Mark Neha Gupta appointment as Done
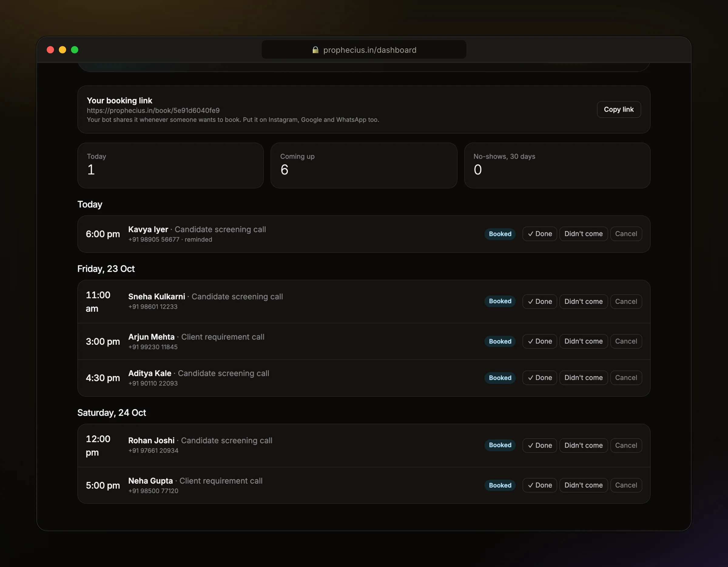Image resolution: width=728 pixels, height=567 pixels. coord(539,485)
